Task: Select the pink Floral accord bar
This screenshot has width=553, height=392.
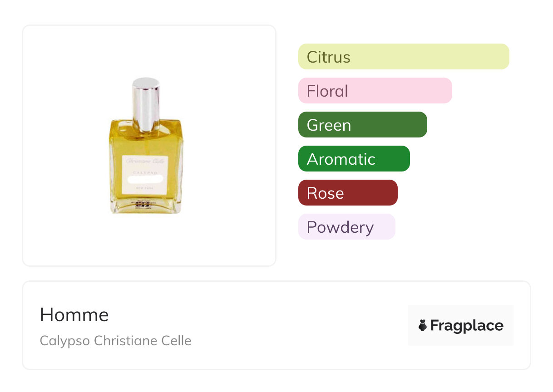Action: pyautogui.click(x=375, y=91)
